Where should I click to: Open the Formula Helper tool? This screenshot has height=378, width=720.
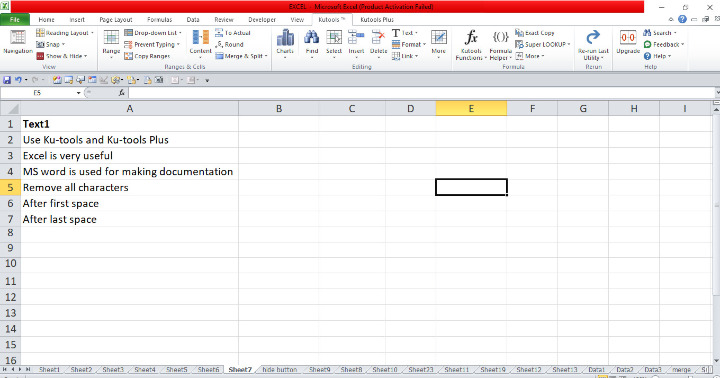[x=501, y=44]
